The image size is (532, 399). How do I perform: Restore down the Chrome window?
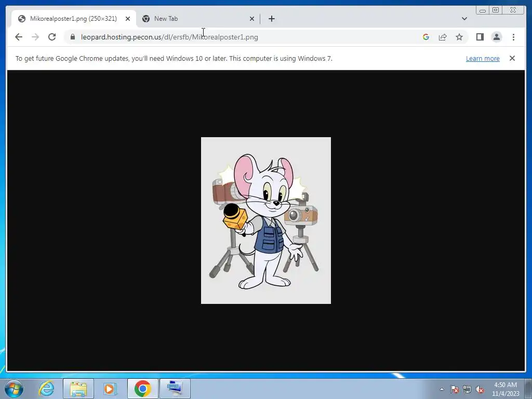(495, 10)
